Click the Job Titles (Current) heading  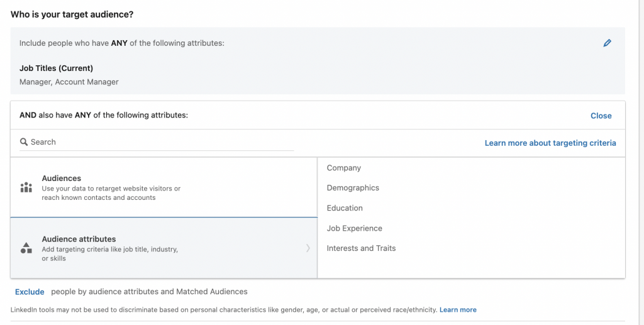56,68
